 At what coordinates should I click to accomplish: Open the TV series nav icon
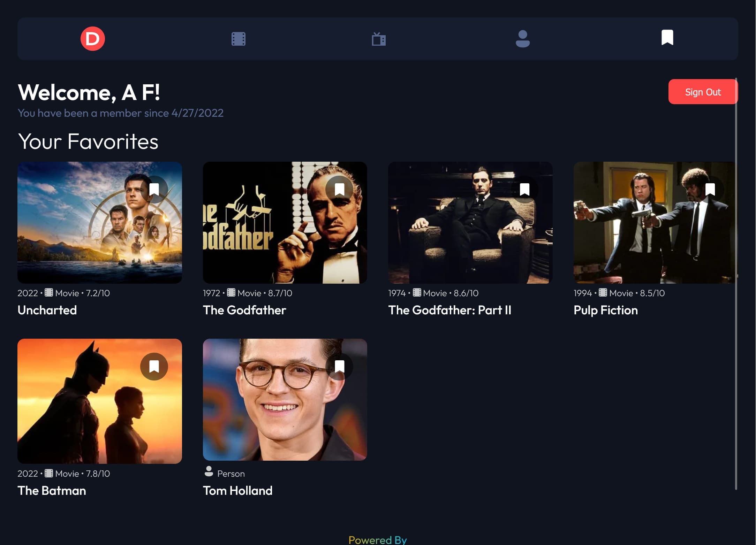point(379,39)
